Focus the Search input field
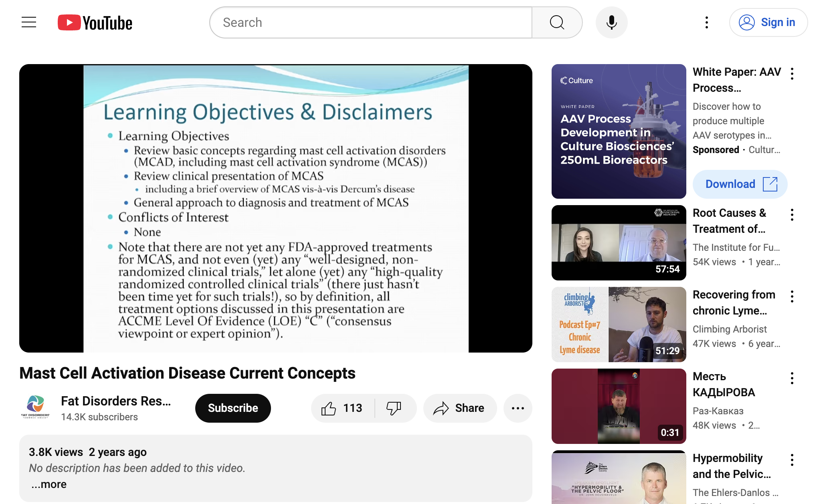 [x=371, y=22]
